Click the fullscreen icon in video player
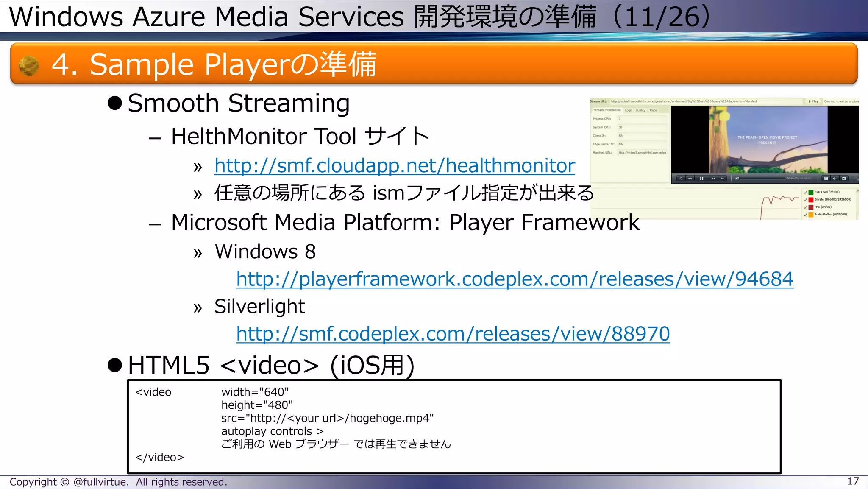This screenshot has width=868, height=489. pos(844,179)
